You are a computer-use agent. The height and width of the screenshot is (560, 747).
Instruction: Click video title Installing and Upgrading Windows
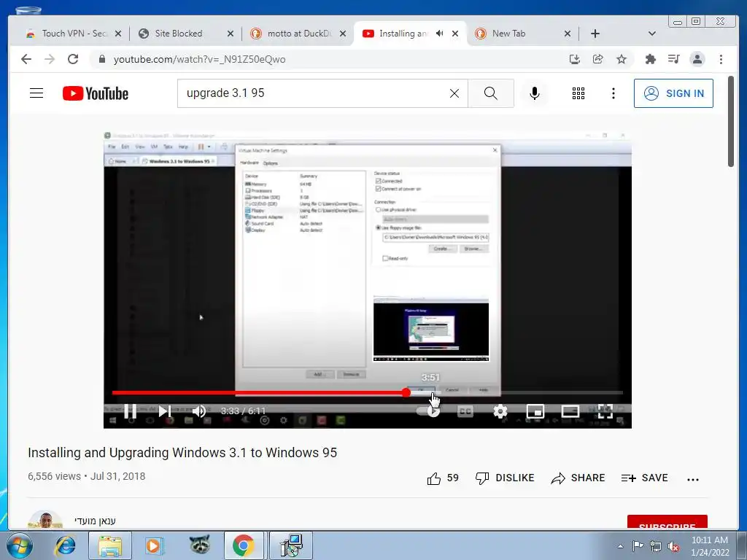(182, 452)
